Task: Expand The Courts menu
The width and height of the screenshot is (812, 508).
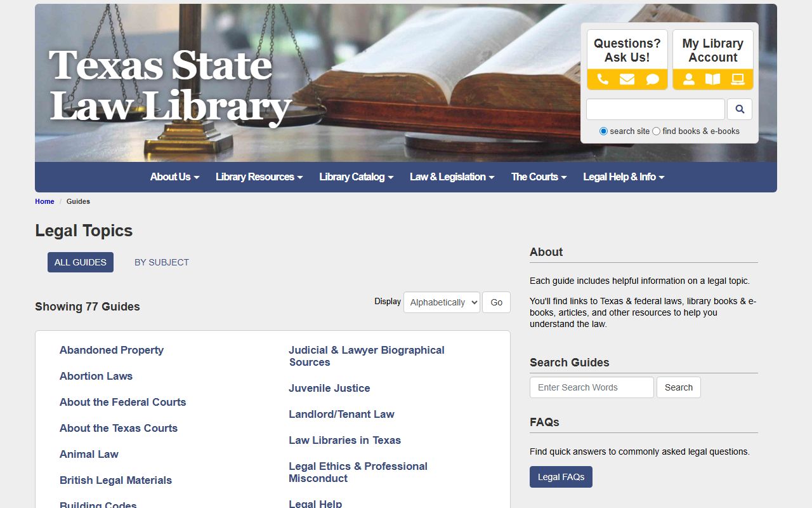Action: 539,177
